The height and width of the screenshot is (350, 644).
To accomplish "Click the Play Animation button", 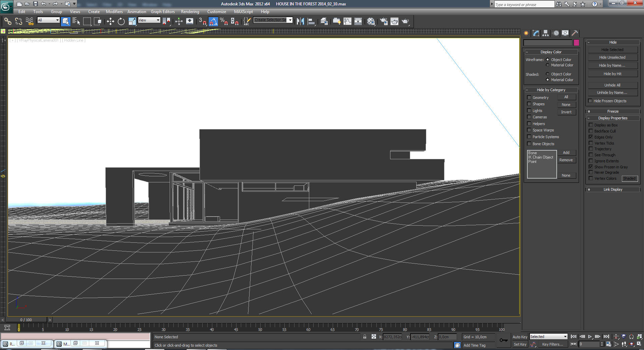I will pos(590,337).
